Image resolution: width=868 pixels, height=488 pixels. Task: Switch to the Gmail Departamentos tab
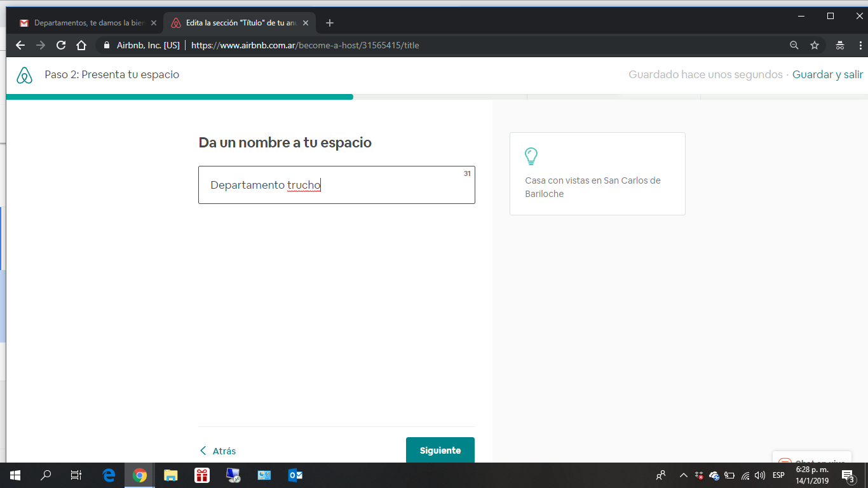pos(86,23)
